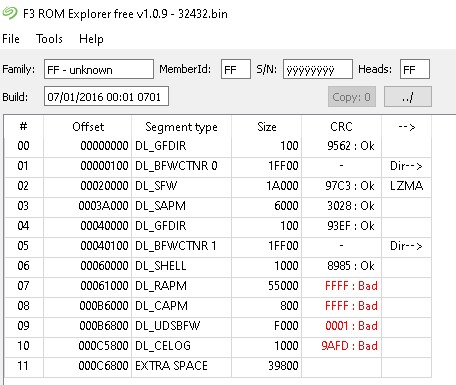Select the DL_GFDIR segment at offset 00040000
The width and height of the screenshot is (456, 385).
(218, 226)
